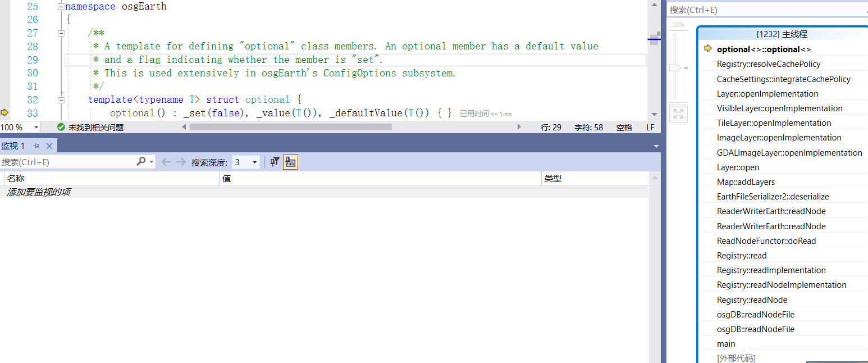The height and width of the screenshot is (363, 868).
Task: Select the main stack frame
Action: pos(726,344)
